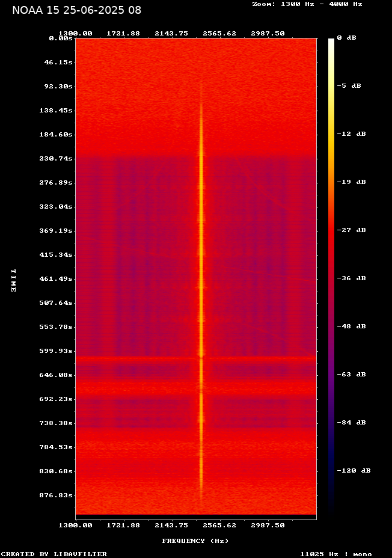Click the time label 646.08s
The width and height of the screenshot is (392, 558).
point(56,375)
